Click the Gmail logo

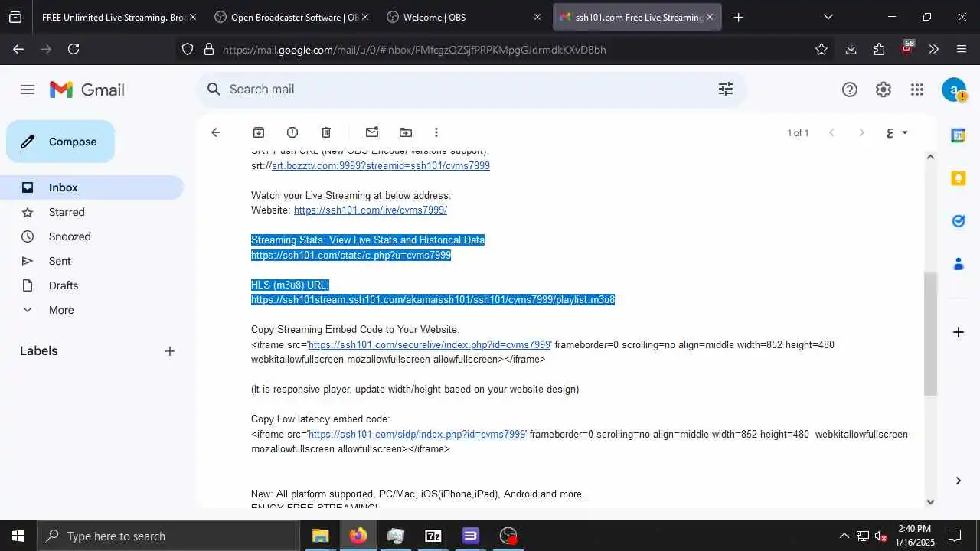point(87,90)
